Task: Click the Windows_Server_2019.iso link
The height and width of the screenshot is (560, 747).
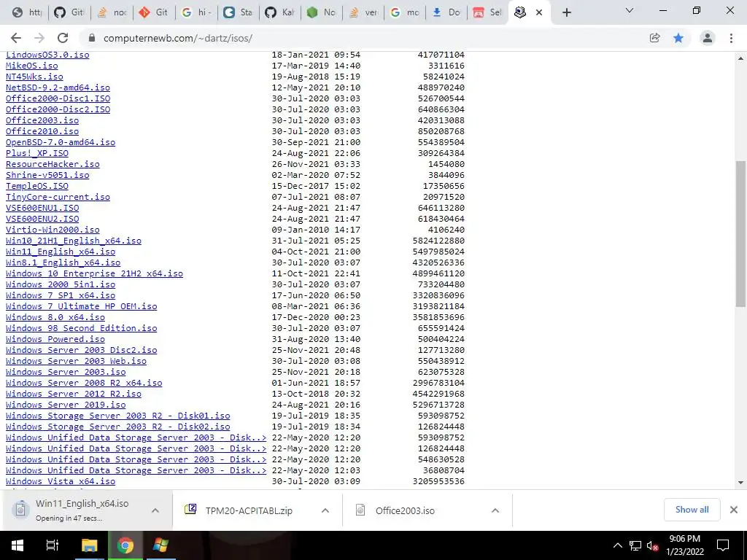Action: click(66, 405)
